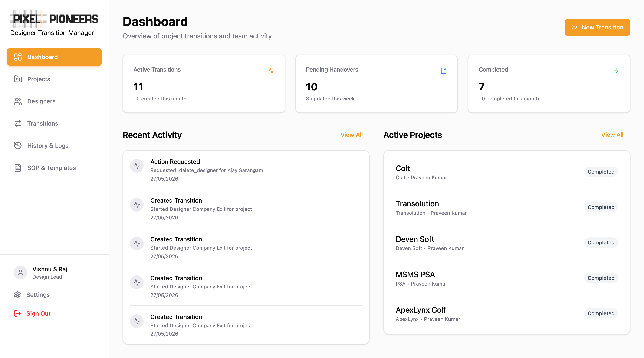
Task: Open the Projects page
Action: (54, 79)
